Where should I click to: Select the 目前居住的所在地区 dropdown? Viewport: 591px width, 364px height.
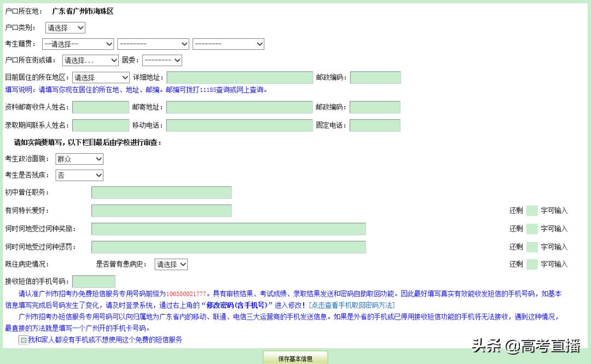tap(101, 78)
